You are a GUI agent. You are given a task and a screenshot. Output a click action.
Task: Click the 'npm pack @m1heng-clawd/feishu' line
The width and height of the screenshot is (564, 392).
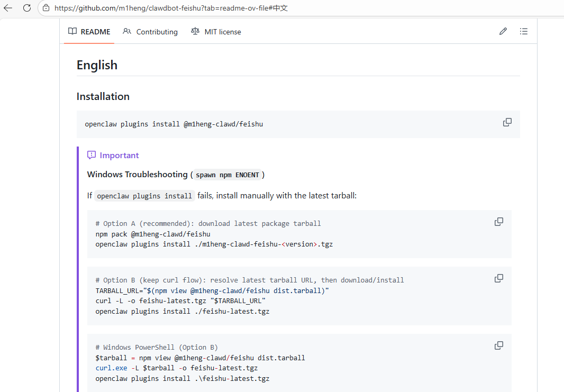tap(153, 234)
